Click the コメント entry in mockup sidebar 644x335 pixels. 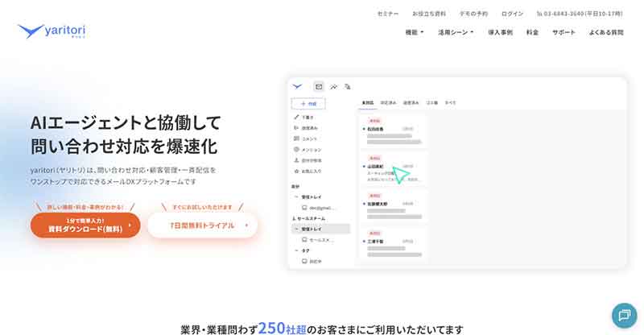click(x=309, y=139)
